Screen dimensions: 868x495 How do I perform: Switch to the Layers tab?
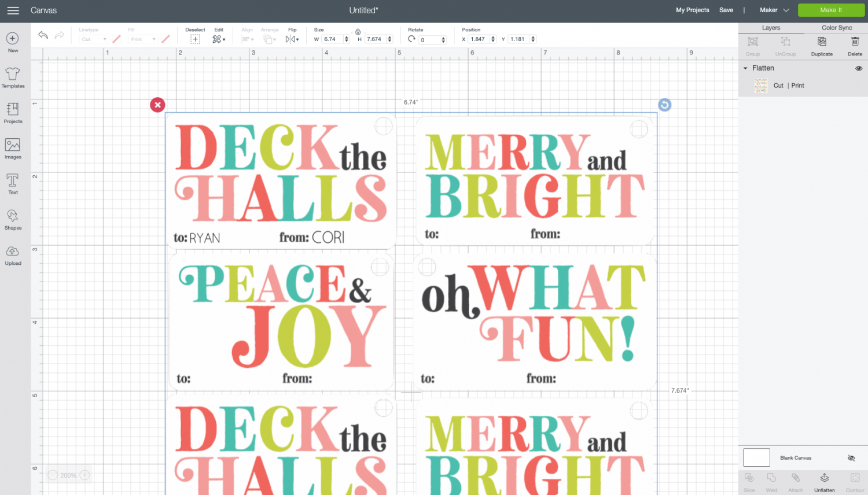[x=771, y=28]
